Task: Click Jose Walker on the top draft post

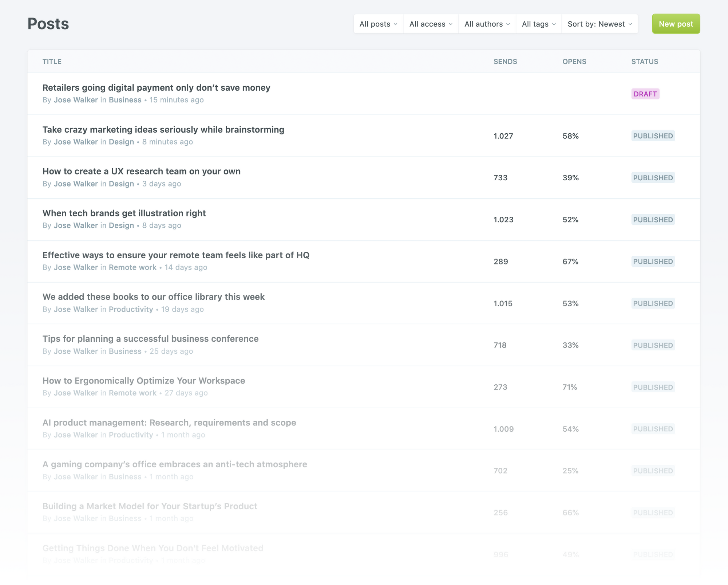Action: tap(76, 100)
